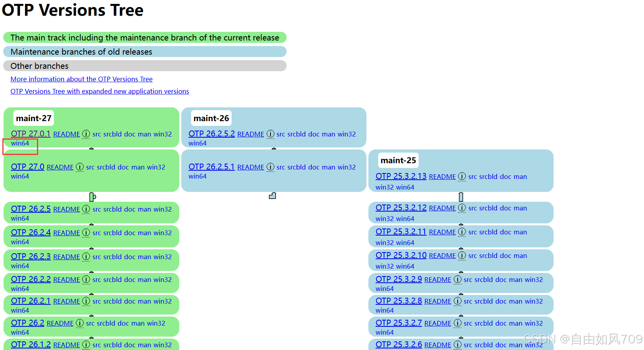
Task: Open the OTP 25.3.2.13 release link
Action: click(401, 176)
